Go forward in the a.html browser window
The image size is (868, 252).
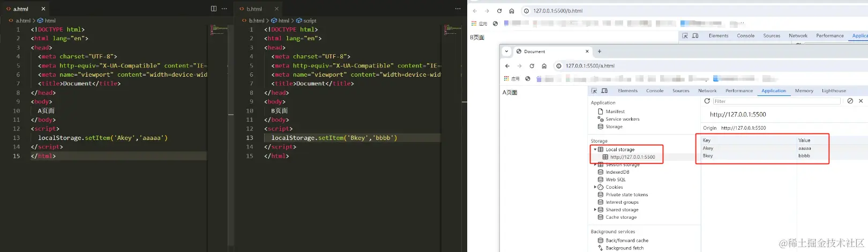coord(519,66)
